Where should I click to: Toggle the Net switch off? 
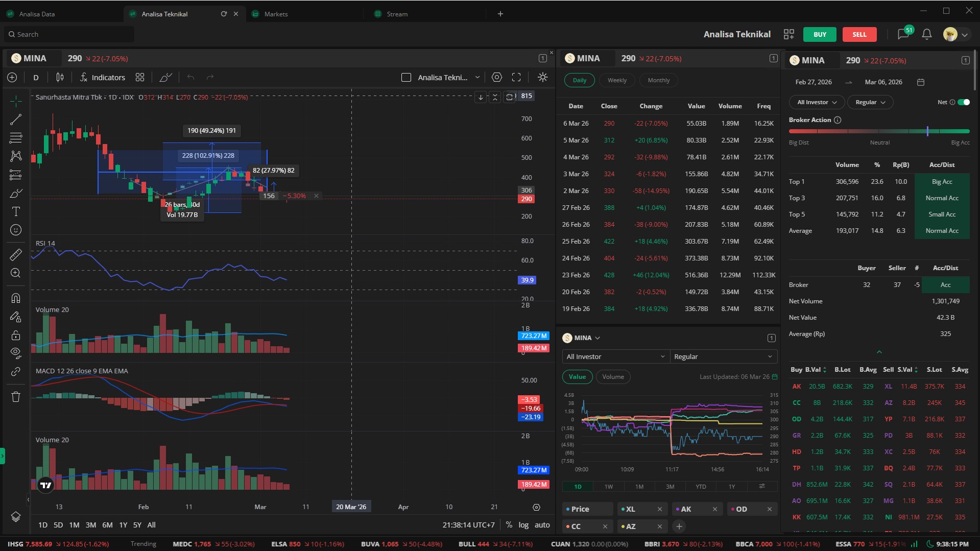pos(964,102)
